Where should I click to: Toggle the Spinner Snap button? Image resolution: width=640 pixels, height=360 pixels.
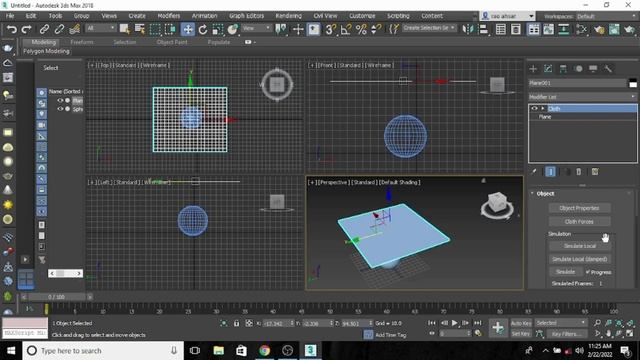tap(376, 29)
